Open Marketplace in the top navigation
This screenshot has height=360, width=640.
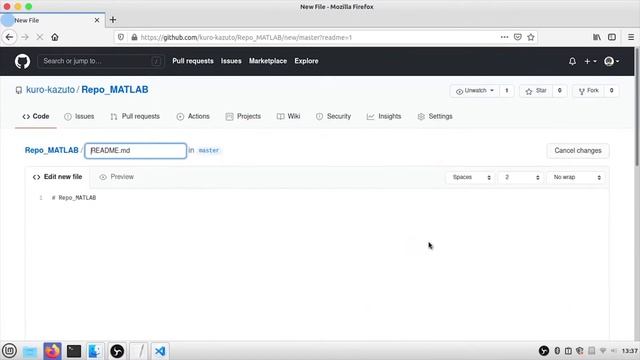click(268, 61)
